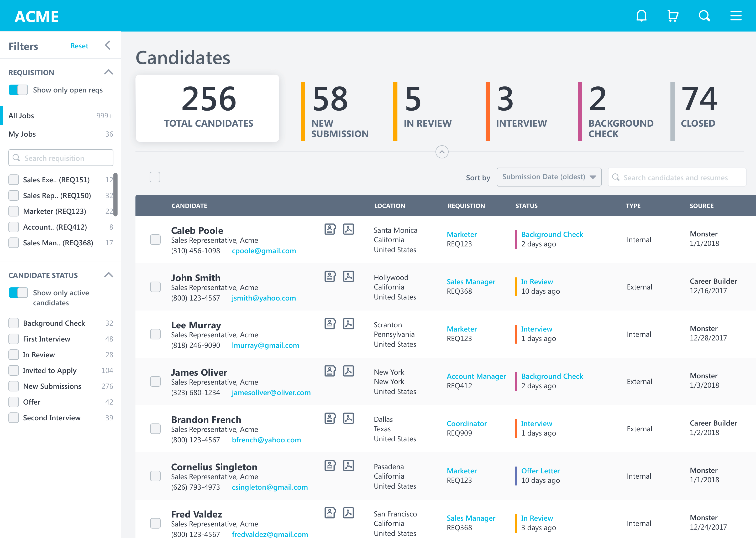Image resolution: width=756 pixels, height=538 pixels.
Task: Open the notifications bell icon
Action: click(641, 15)
